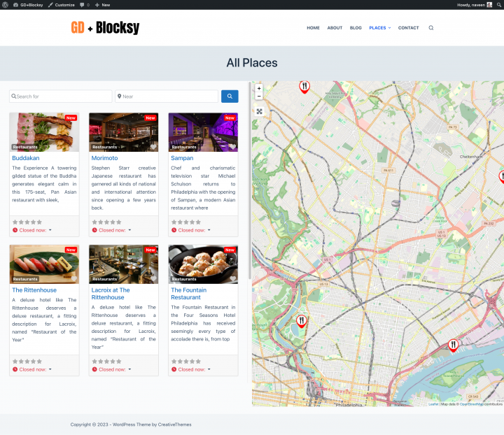Toggle favorite heart on The Fountain Restaurant

232,278
